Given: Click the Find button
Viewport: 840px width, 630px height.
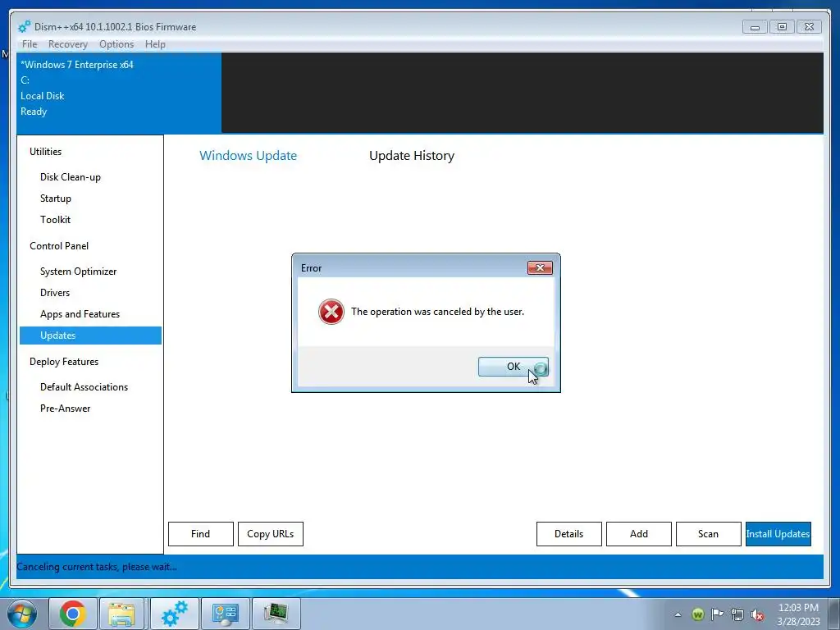Looking at the screenshot, I should 201,534.
